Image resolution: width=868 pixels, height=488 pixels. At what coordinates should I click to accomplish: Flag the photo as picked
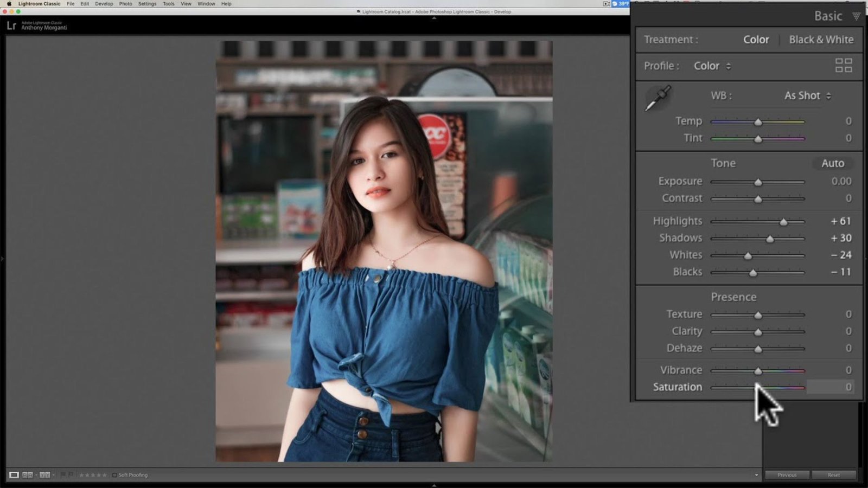click(63, 475)
